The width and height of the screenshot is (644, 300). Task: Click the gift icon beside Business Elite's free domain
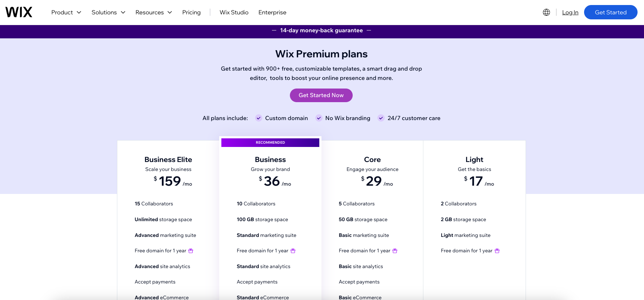point(191,251)
